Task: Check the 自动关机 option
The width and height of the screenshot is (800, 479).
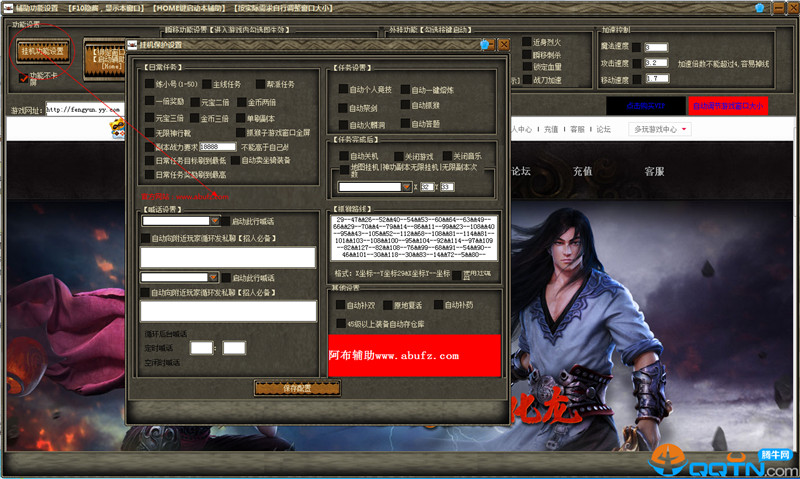Action: (x=343, y=157)
